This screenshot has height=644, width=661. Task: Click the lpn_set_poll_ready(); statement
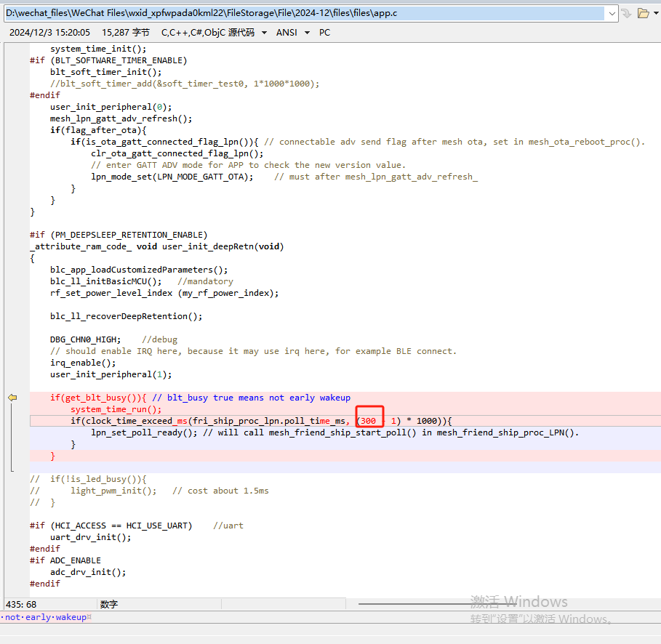coord(144,432)
